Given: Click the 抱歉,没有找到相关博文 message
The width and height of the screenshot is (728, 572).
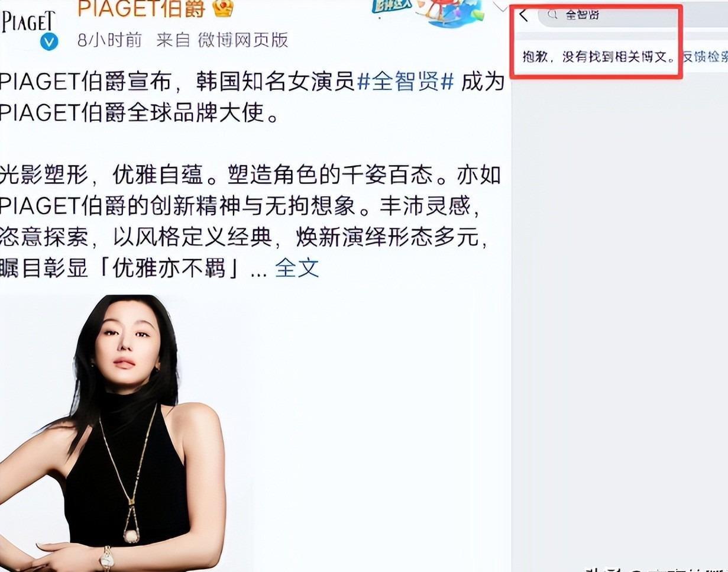Looking at the screenshot, I should click(x=598, y=57).
